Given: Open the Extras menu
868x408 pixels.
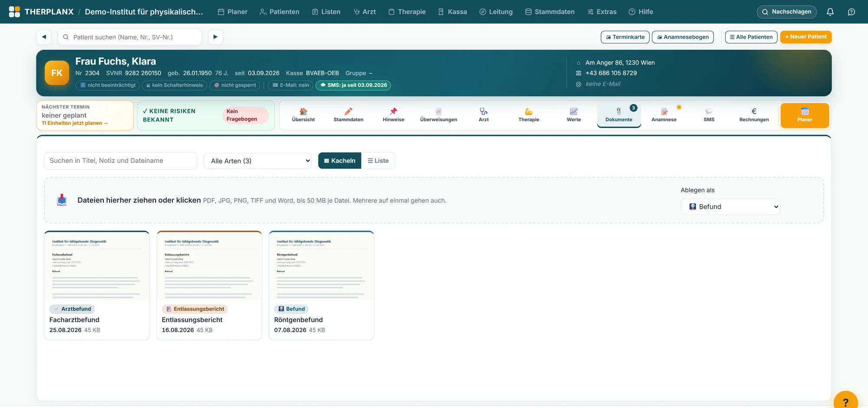Looking at the screenshot, I should (x=602, y=12).
